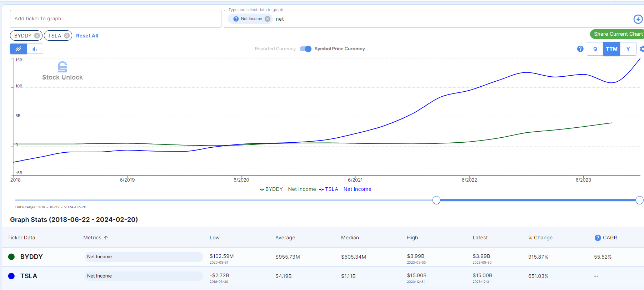Click TSLA median $1.11B
This screenshot has height=290, width=644.
click(348, 276)
